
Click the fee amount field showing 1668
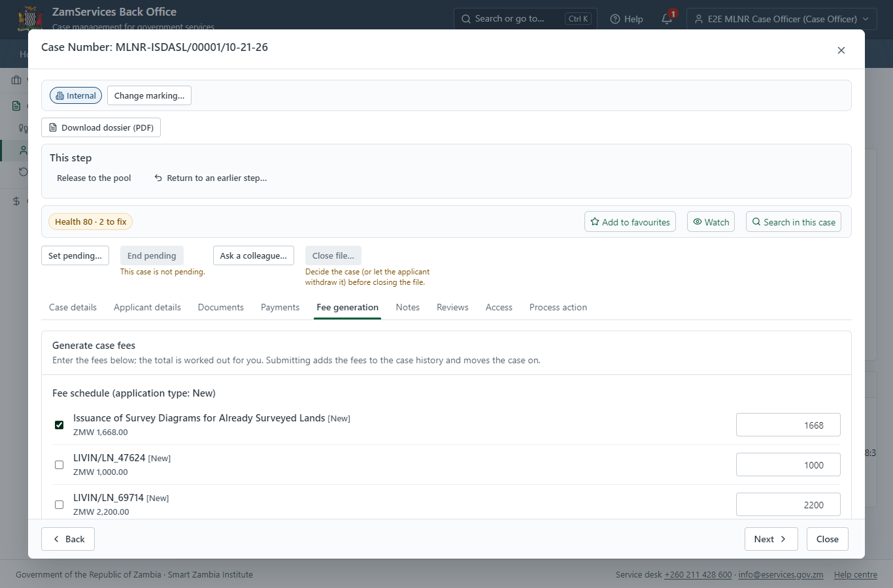pos(788,425)
